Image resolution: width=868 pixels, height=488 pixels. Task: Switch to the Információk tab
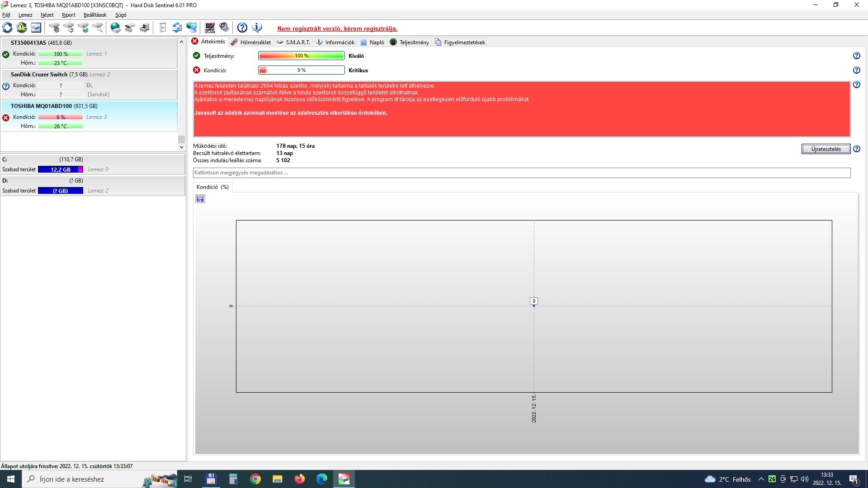(335, 42)
